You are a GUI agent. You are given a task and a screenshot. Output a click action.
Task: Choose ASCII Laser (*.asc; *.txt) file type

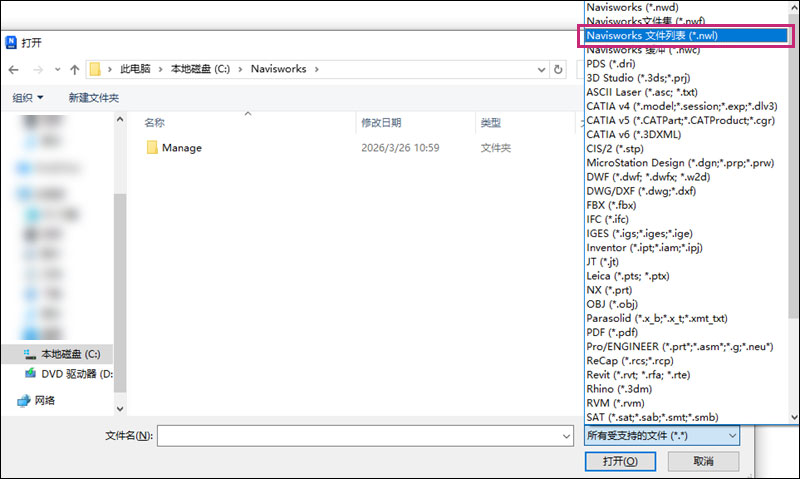pyautogui.click(x=641, y=92)
